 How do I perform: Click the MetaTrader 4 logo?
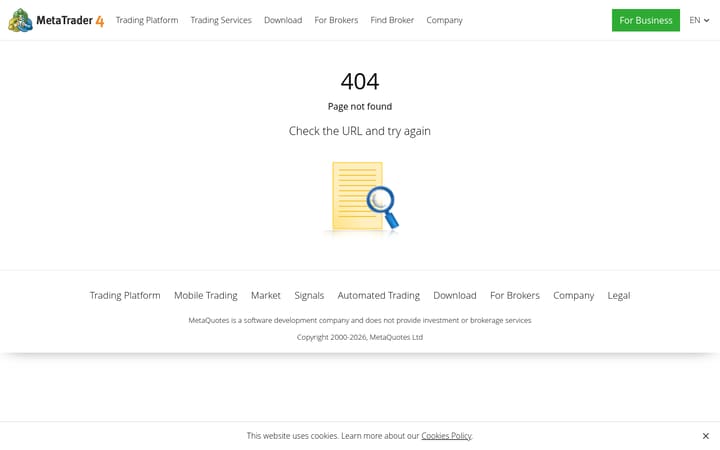click(56, 20)
